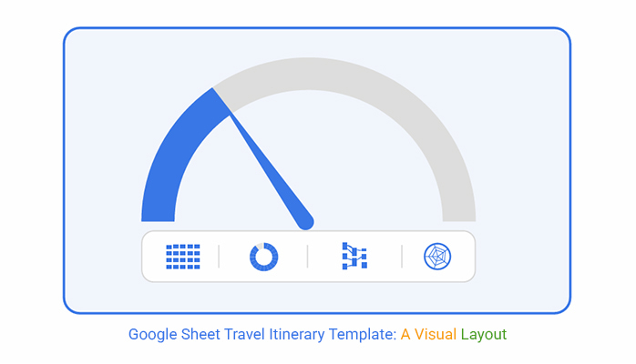
Task: Click the 'Google Sheet Travel Itinerary Template:' caption
Action: [x=262, y=335]
